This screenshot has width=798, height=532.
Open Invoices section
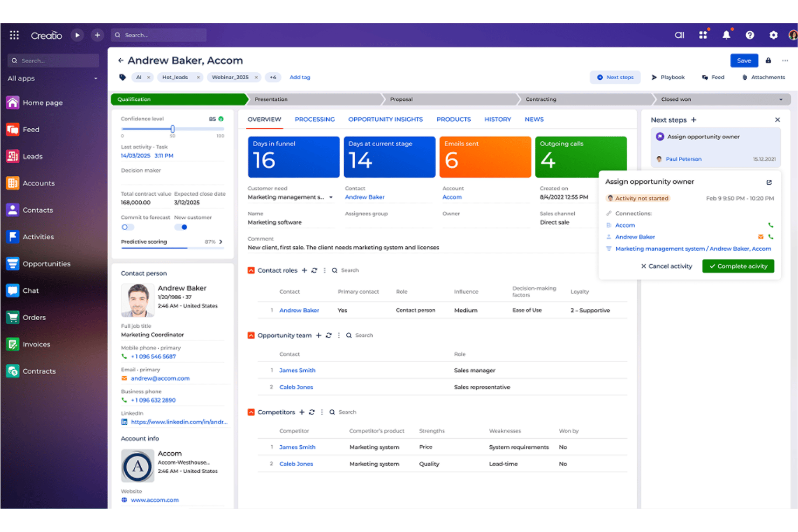tap(29, 344)
